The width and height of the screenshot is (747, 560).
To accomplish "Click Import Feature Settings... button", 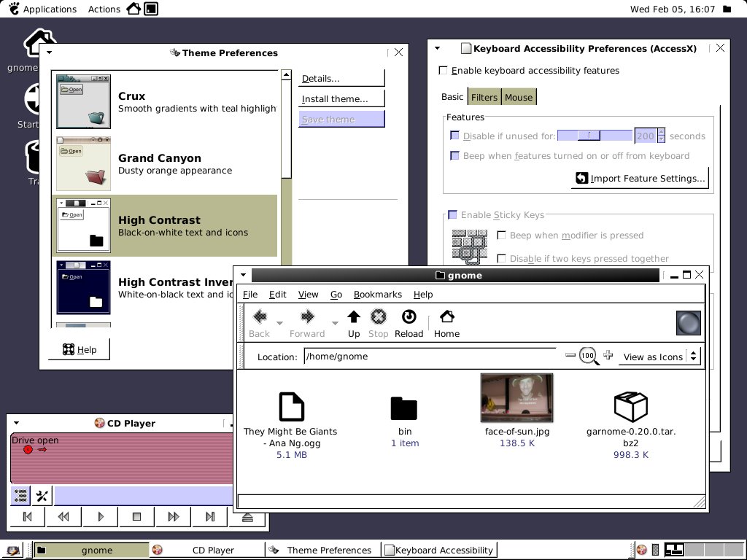I will pyautogui.click(x=640, y=178).
